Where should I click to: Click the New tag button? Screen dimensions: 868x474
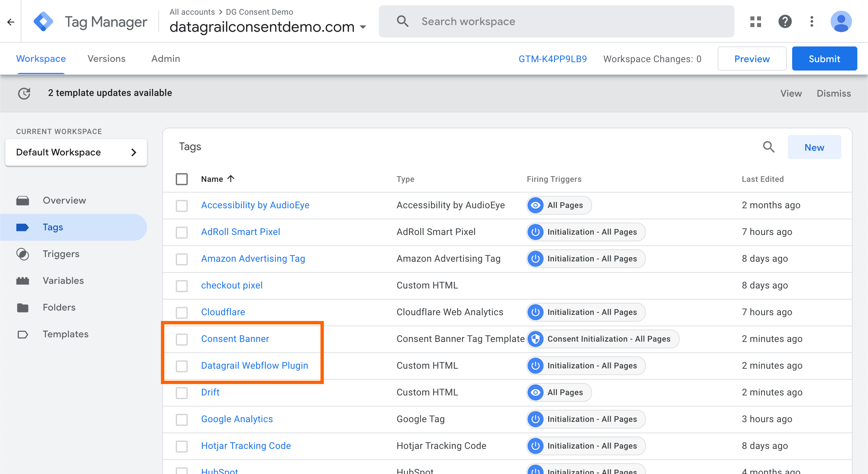click(x=815, y=147)
